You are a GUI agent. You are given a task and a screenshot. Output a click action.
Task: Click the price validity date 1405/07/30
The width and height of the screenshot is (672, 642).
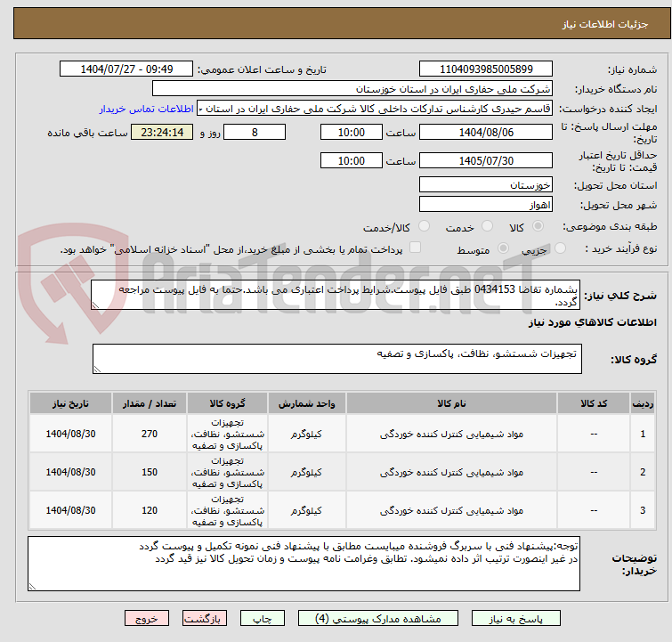coord(486,161)
